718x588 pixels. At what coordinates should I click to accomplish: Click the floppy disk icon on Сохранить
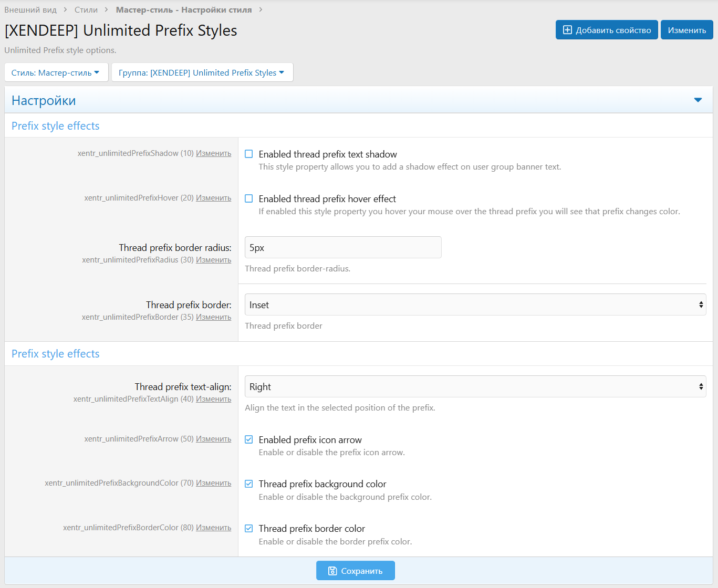pyautogui.click(x=332, y=571)
